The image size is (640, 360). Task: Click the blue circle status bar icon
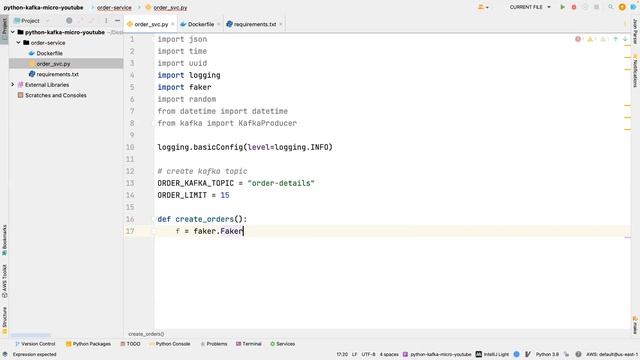tap(516, 354)
